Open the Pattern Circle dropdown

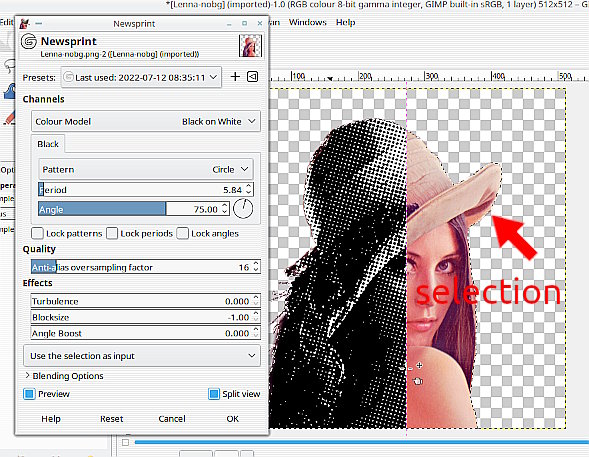146,169
